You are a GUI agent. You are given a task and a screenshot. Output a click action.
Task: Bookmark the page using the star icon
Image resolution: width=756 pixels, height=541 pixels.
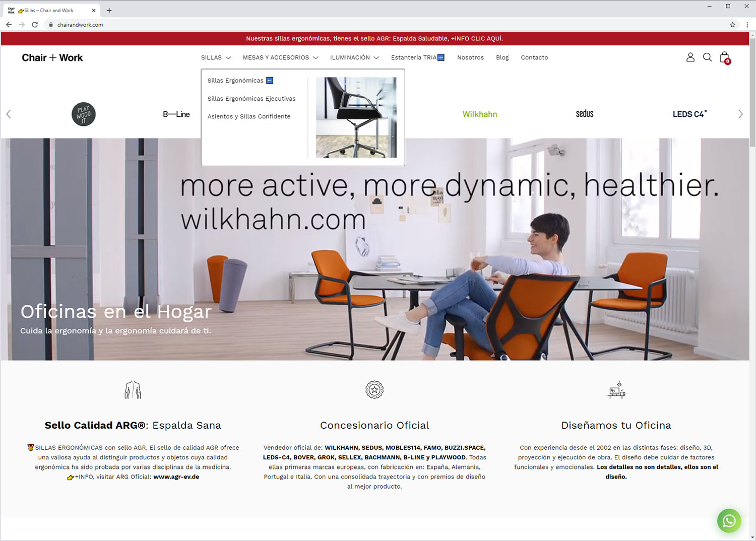(x=732, y=24)
